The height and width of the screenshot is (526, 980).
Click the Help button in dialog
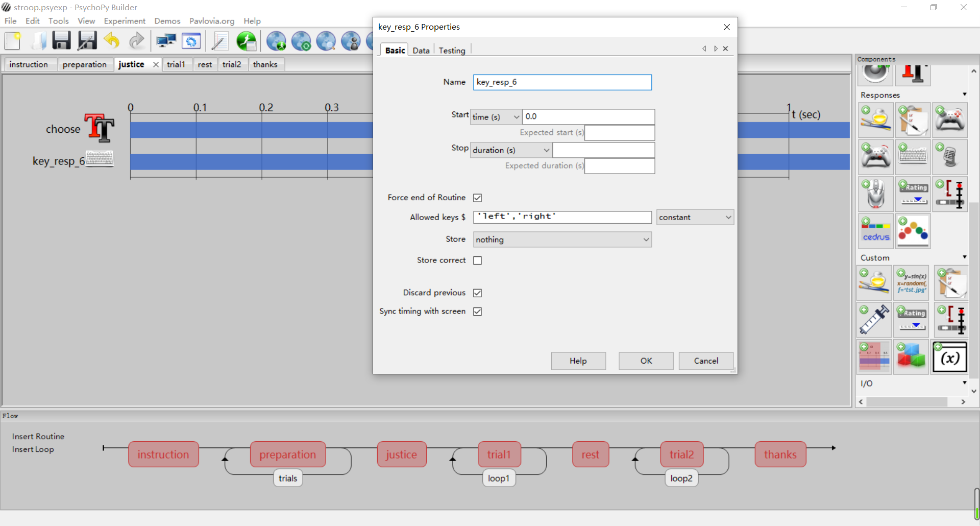(x=578, y=361)
